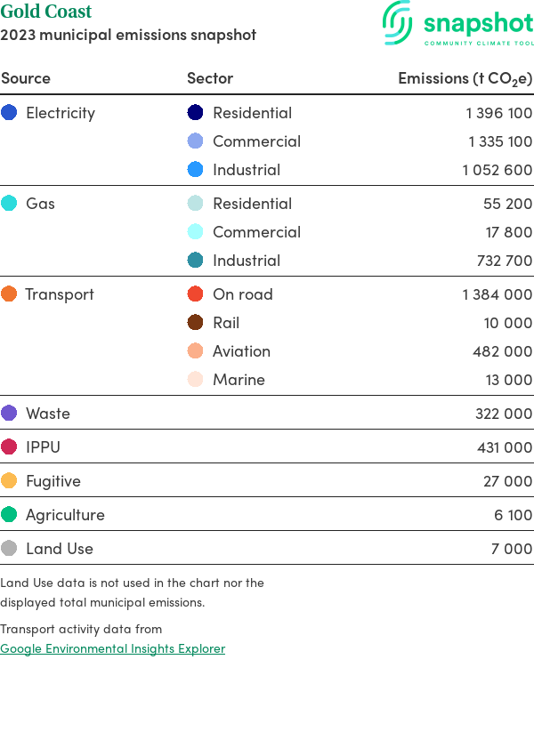Click the cyan Gas source dot
The image size is (534, 756).
click(x=9, y=204)
